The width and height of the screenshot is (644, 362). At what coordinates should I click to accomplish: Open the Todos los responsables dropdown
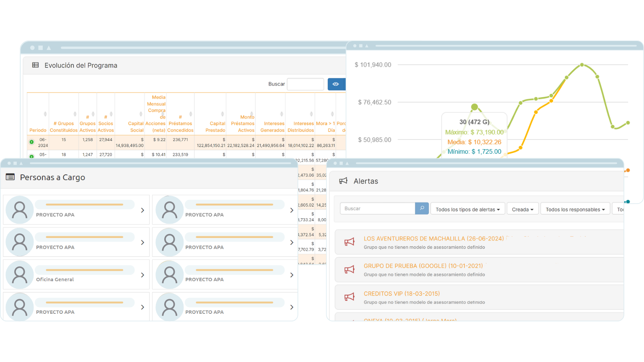[x=575, y=209]
